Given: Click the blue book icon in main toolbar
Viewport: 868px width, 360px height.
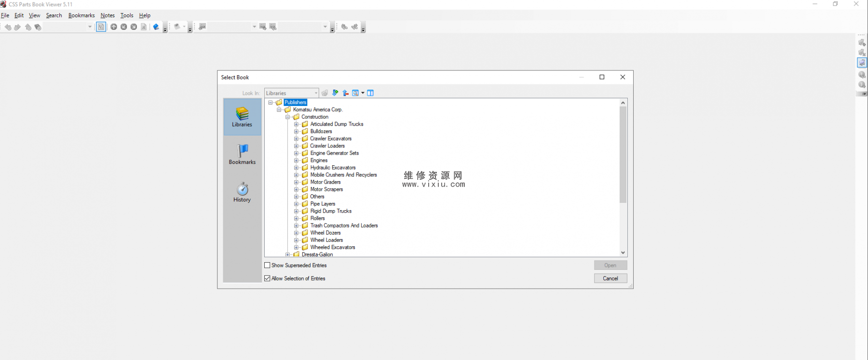Looking at the screenshot, I should click(156, 27).
